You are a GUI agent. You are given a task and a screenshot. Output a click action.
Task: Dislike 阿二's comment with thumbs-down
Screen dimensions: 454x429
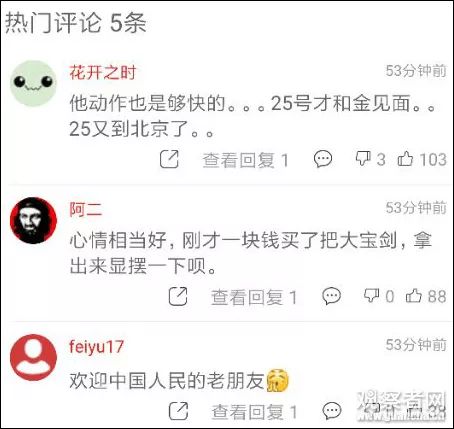[x=371, y=296]
